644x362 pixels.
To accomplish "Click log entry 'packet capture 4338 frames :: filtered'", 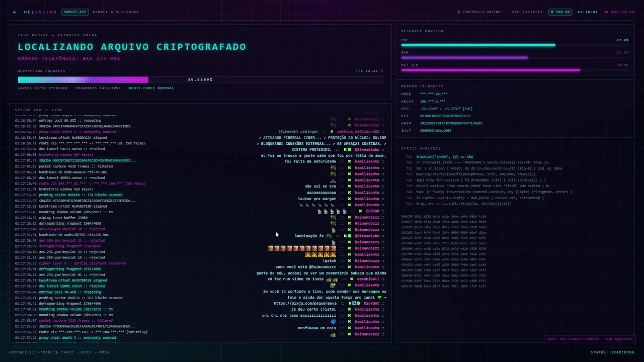I will 76,166.
